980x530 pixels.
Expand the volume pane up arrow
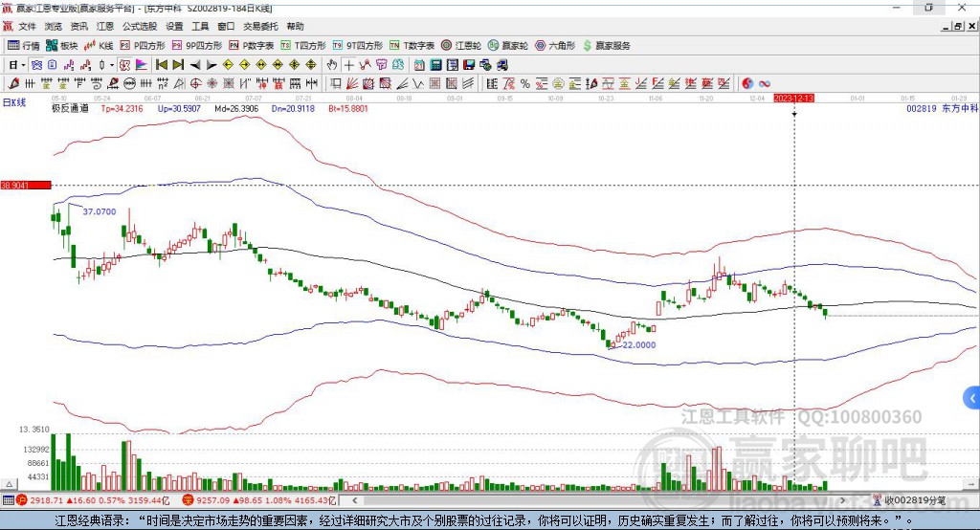click(x=9, y=484)
